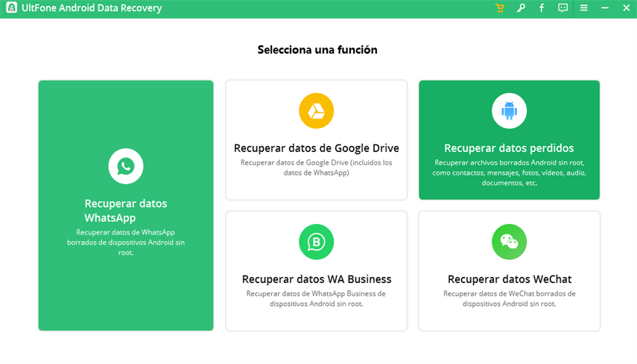Viewport: 637px width, 364px height.
Task: Click the WhatsApp card description text
Action: coord(125,242)
